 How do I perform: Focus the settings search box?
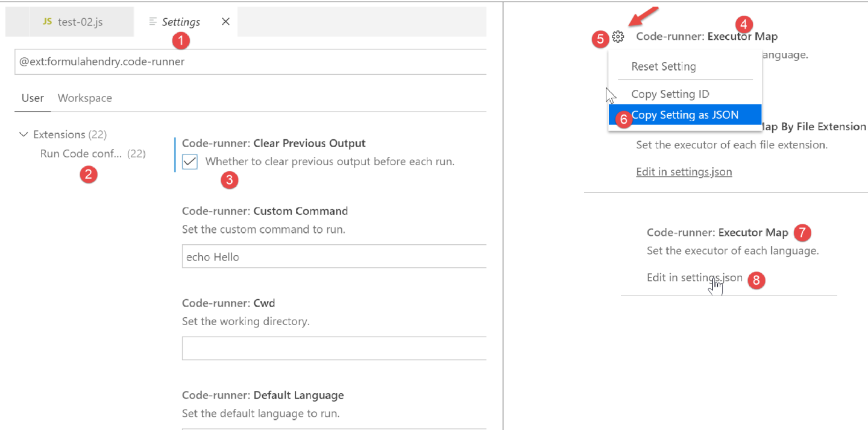pyautogui.click(x=250, y=62)
